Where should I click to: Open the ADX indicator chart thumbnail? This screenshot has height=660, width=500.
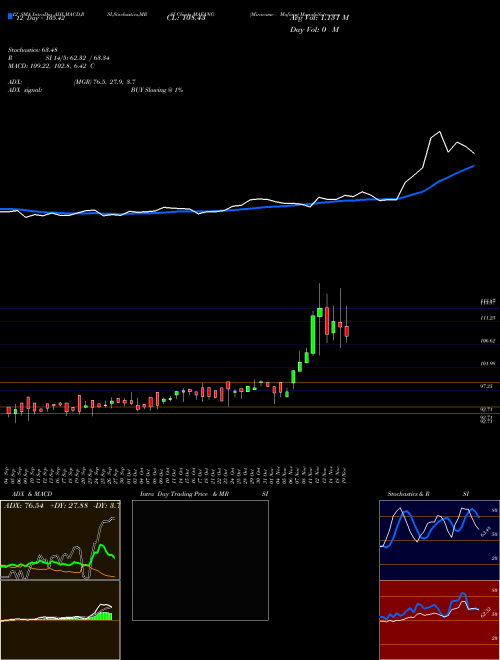click(60, 540)
